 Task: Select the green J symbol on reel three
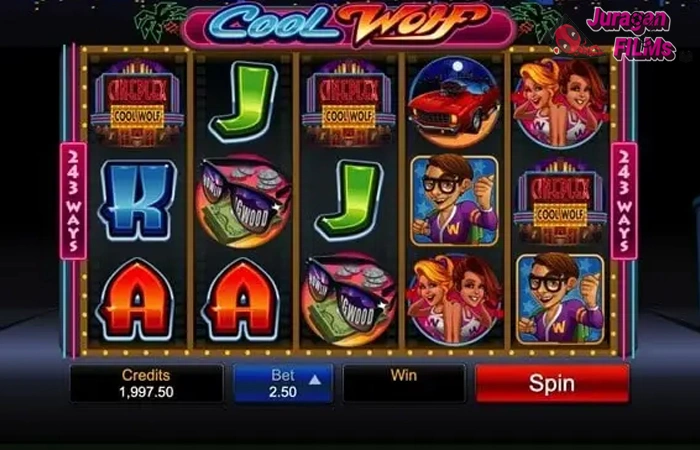coord(349,200)
